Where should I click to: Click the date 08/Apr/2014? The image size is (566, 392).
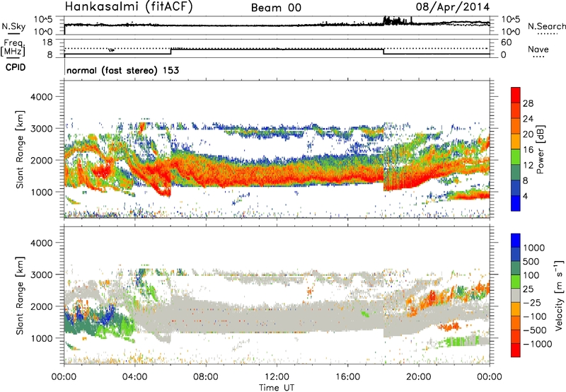(x=453, y=7)
